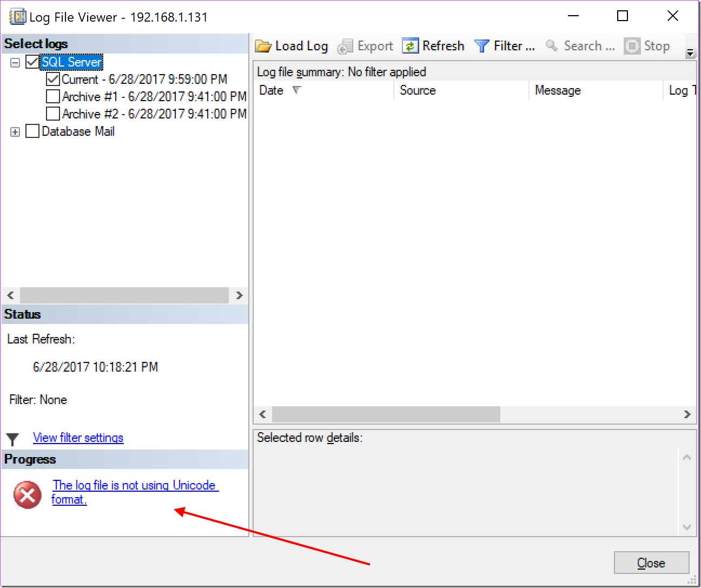Open the View filter settings link
701x588 pixels.
(78, 438)
